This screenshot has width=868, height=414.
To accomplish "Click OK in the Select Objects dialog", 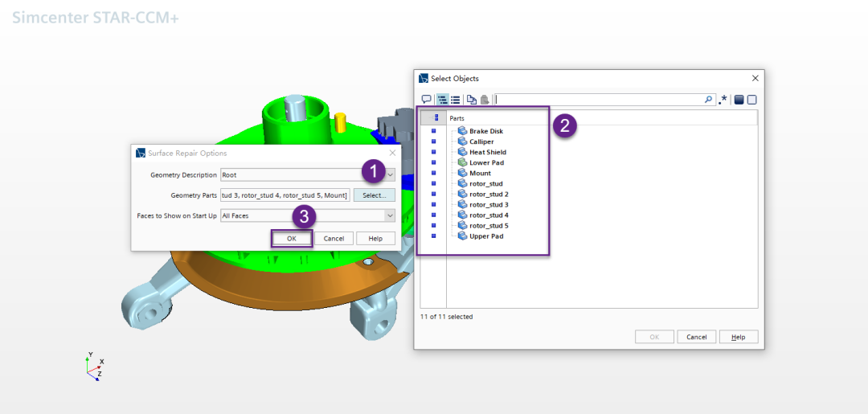I will [654, 337].
